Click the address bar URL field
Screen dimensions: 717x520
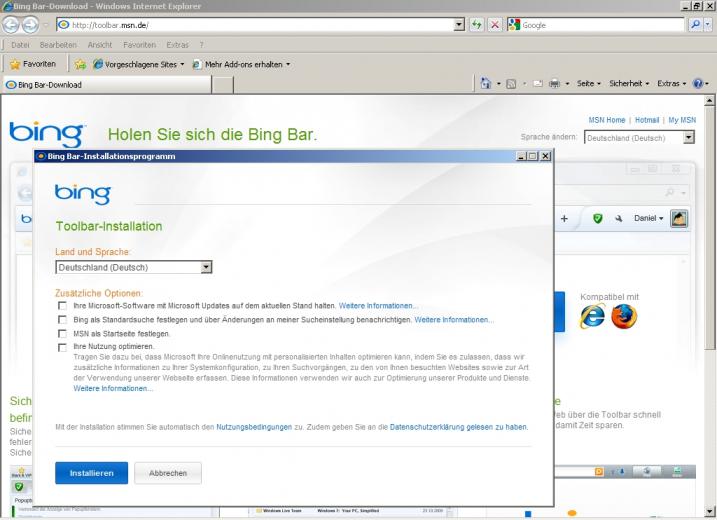click(x=255, y=25)
